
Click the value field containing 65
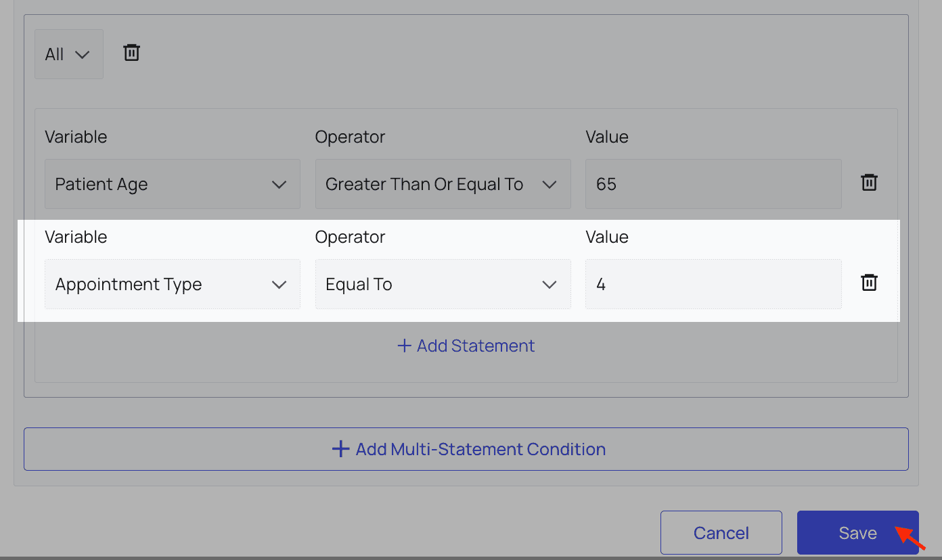coord(713,184)
